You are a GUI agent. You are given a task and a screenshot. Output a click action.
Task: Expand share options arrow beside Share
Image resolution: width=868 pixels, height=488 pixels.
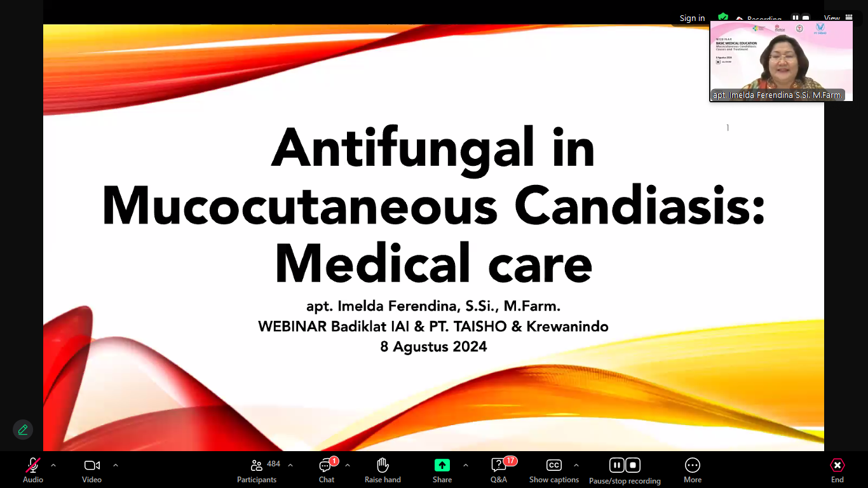coord(466,465)
